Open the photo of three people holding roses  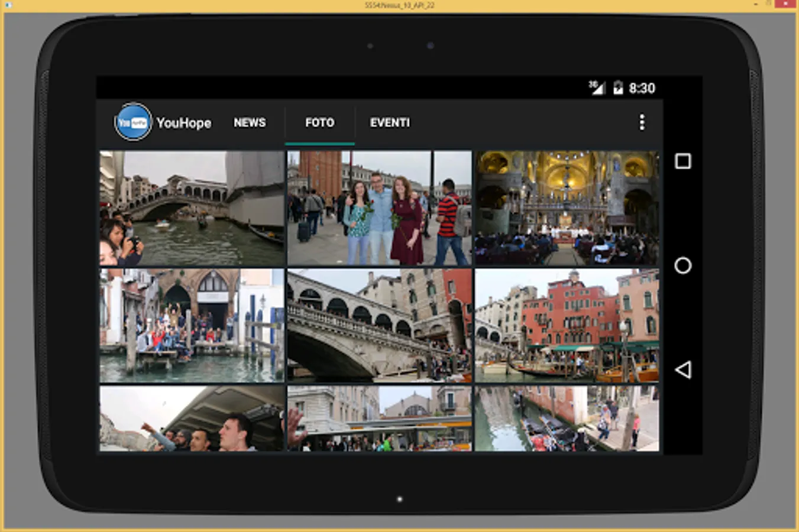click(x=380, y=208)
